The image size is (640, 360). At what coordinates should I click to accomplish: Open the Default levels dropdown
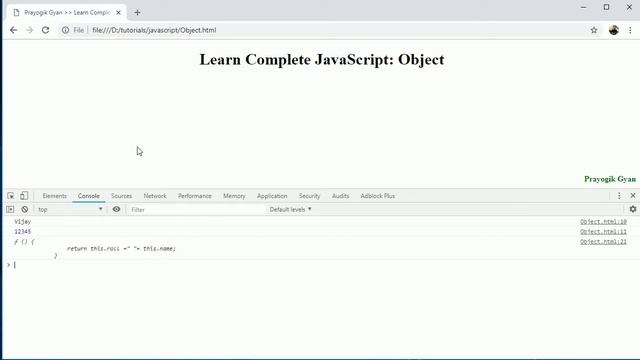click(290, 209)
